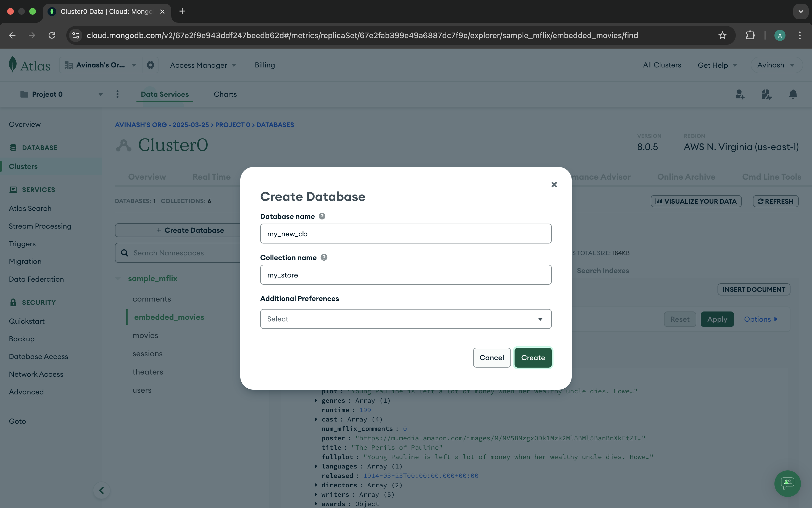
Task: Open project options three-dot menu
Action: (x=117, y=95)
